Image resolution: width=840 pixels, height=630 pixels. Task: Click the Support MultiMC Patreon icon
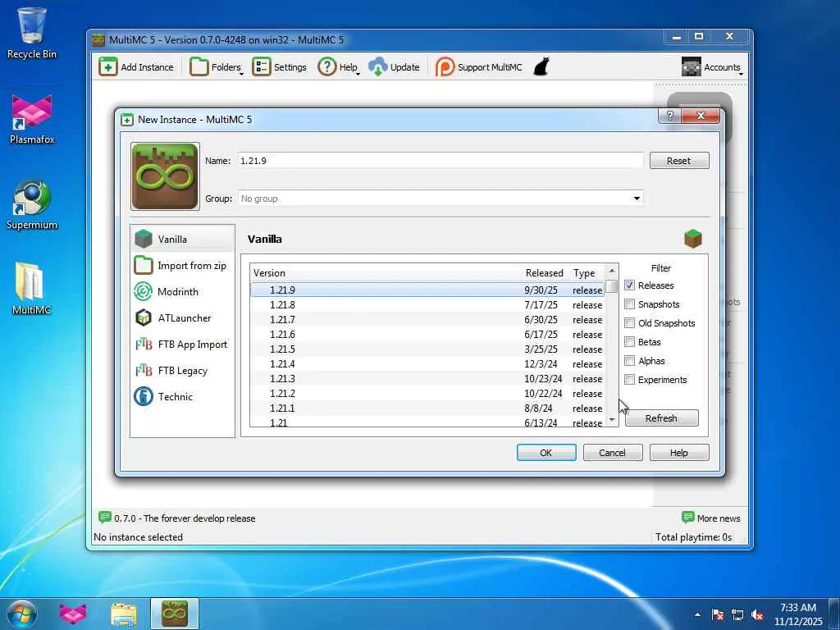[x=445, y=67]
